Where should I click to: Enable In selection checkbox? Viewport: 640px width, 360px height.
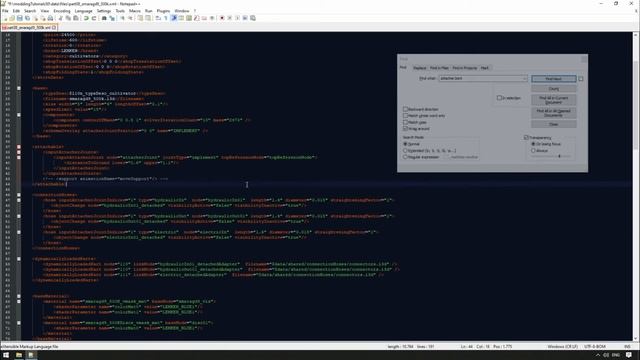coord(499,98)
